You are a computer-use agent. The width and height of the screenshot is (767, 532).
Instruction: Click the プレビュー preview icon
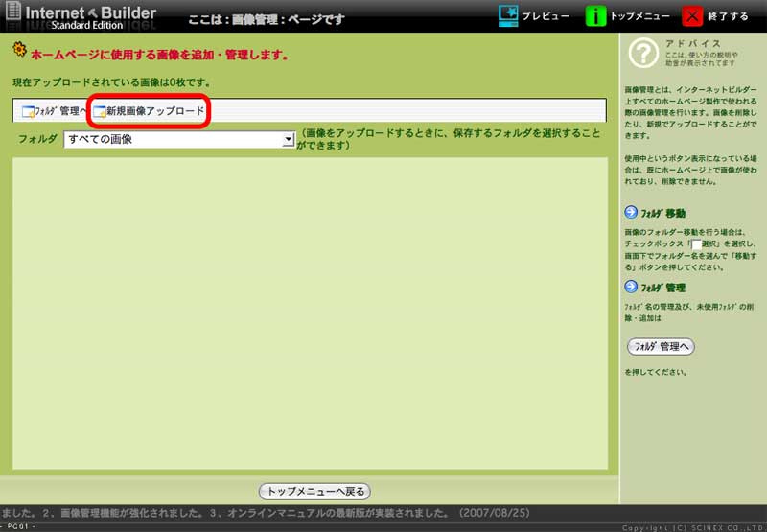point(508,15)
